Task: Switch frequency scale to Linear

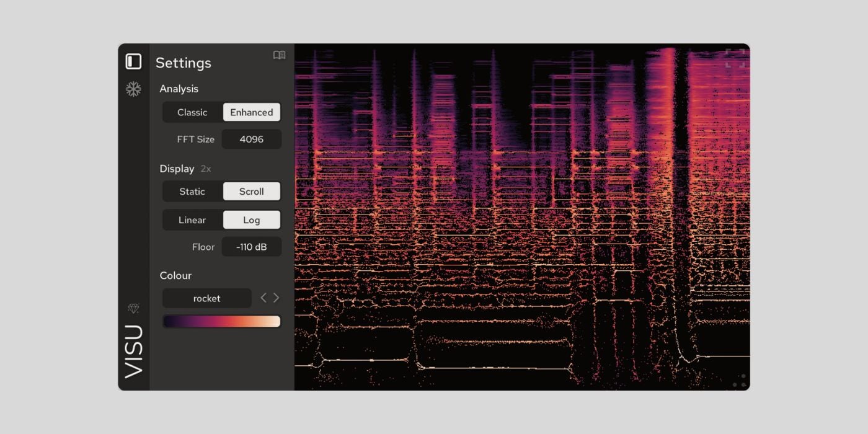Action: pos(192,220)
